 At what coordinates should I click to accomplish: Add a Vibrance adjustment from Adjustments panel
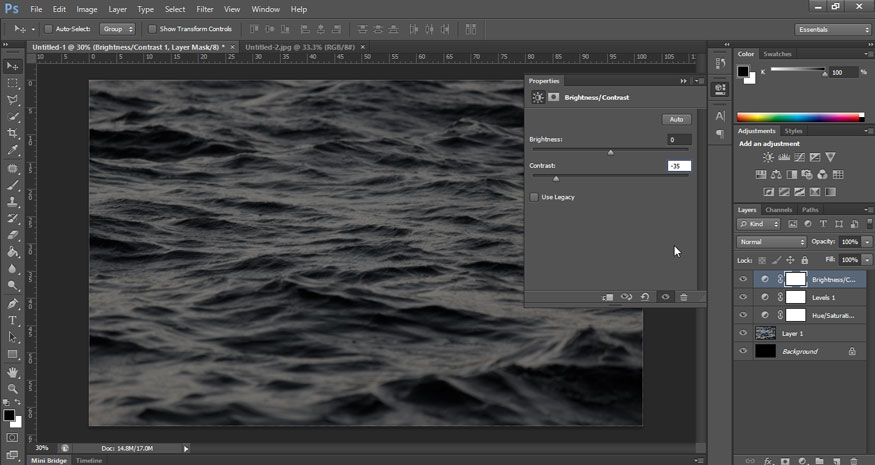830,157
